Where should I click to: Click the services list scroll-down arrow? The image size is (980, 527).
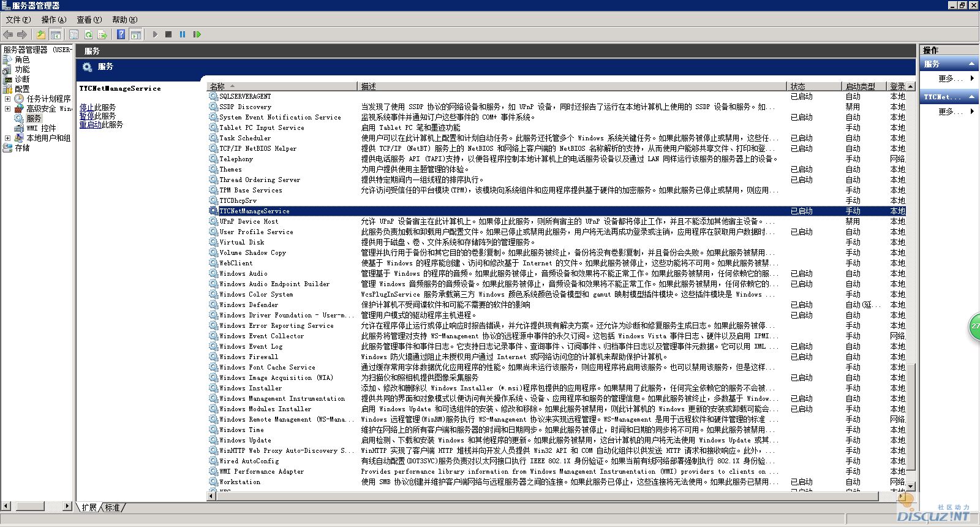tap(911, 486)
